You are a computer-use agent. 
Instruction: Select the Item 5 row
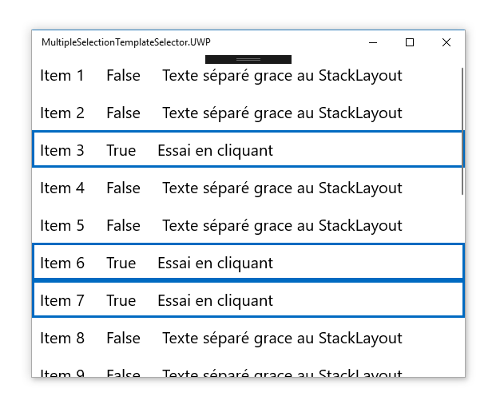pyautogui.click(x=240, y=226)
